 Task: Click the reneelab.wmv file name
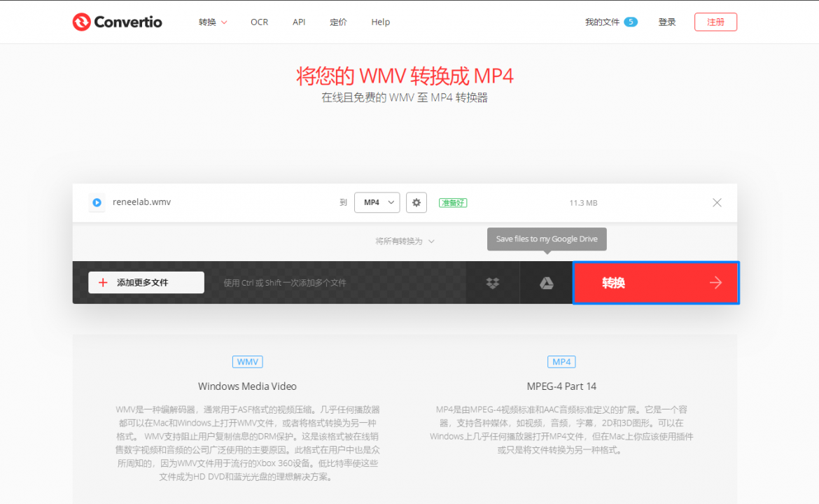coord(141,202)
